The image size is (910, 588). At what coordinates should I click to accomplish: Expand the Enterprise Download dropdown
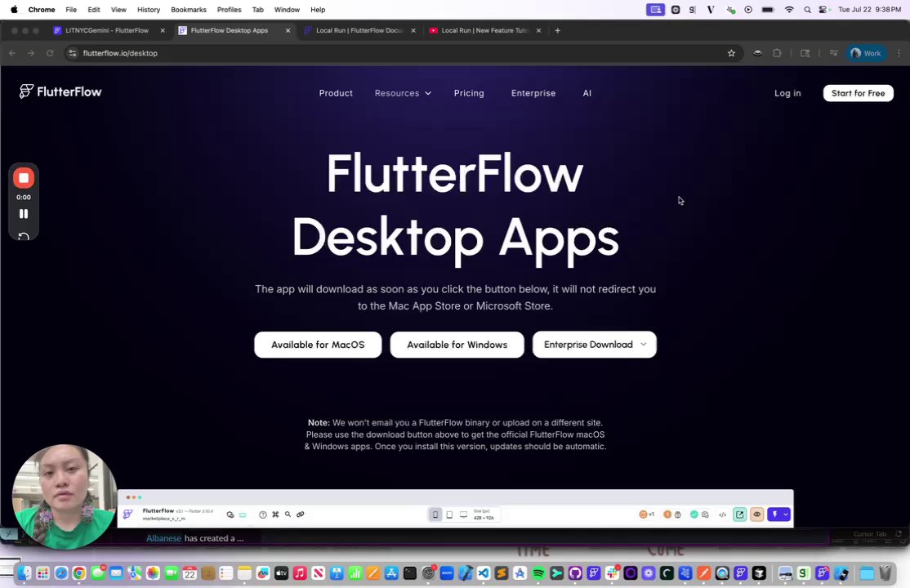coord(595,345)
